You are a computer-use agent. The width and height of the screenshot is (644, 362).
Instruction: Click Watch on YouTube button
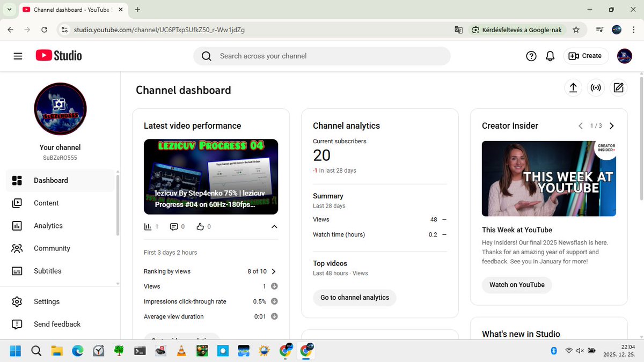tap(517, 285)
